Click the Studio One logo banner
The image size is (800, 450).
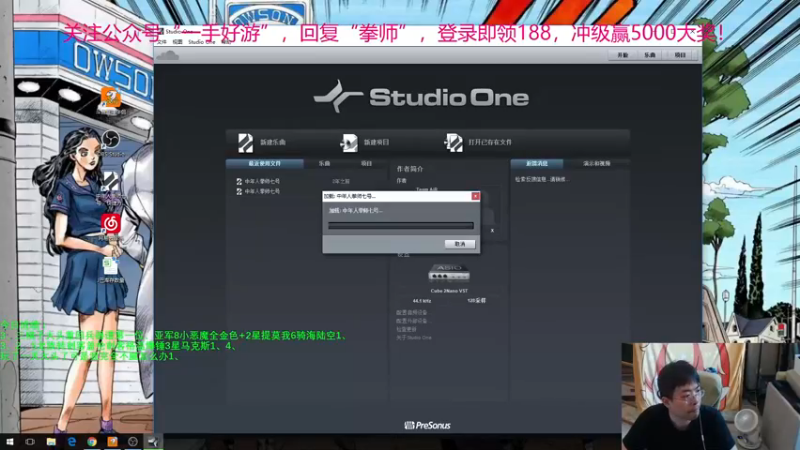[x=421, y=96]
